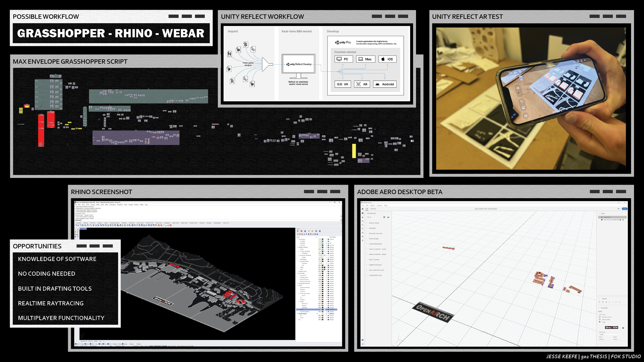Expand Abstract shapes asset category
This screenshot has width=644, height=362.
[x=367, y=223]
